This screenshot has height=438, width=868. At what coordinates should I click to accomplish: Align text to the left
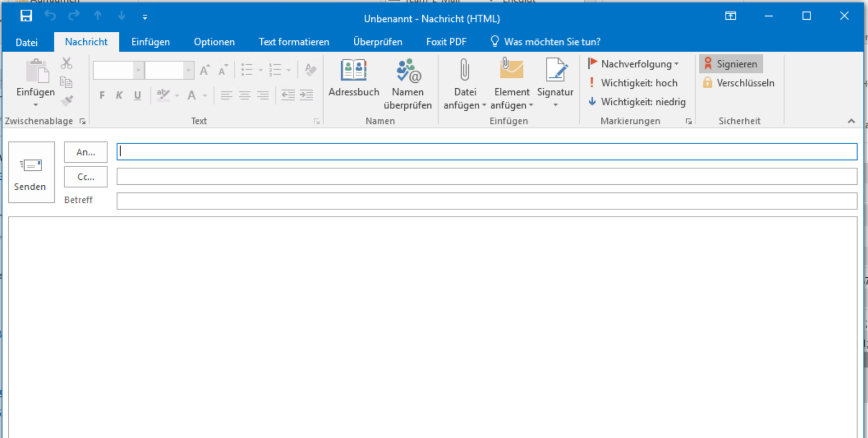point(226,95)
